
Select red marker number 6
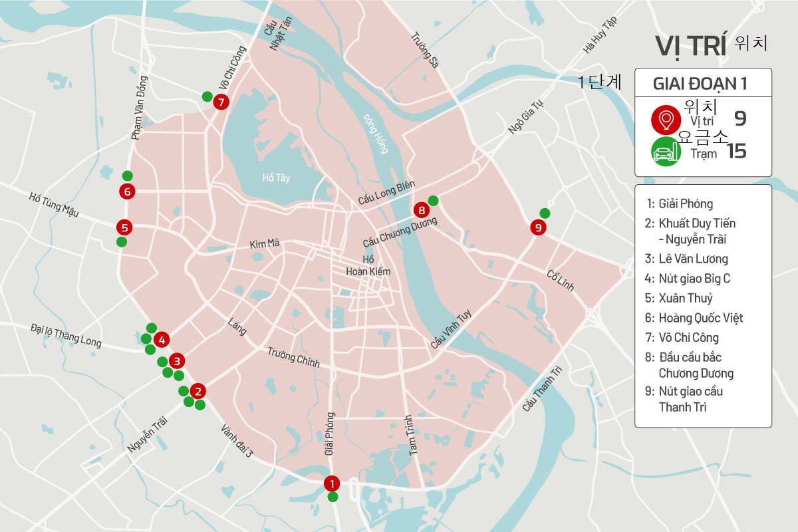127,192
